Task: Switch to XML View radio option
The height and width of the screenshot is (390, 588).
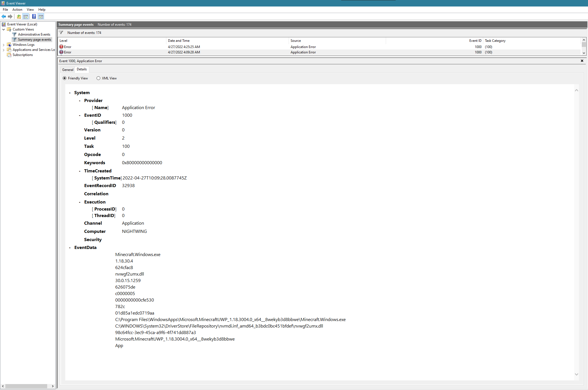Action: [98, 78]
